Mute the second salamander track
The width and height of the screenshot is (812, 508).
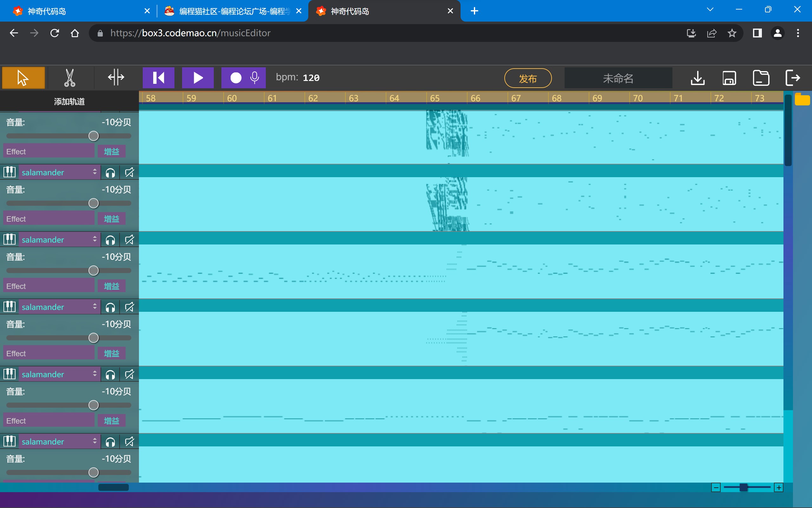tap(129, 239)
